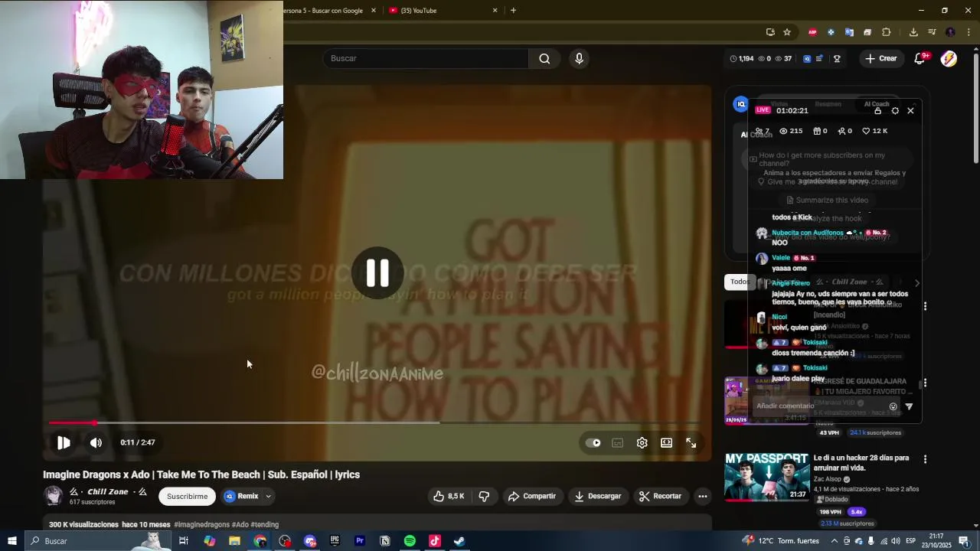Open the extensions puzzle icon
Viewport: 980px width, 551px height.
(x=887, y=32)
